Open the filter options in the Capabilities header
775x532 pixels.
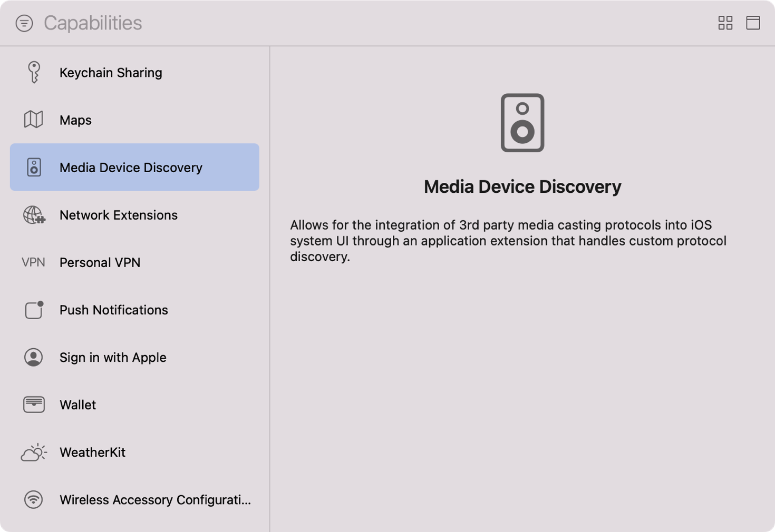[x=24, y=23]
